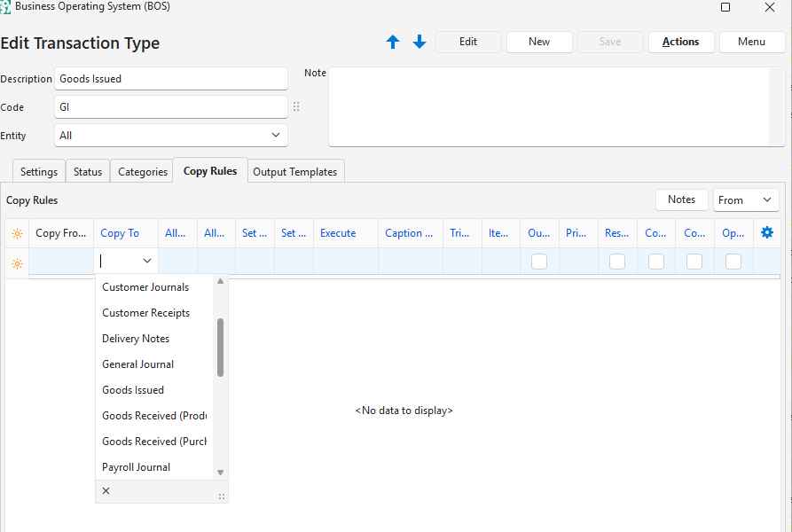Open the grid settings gear icon
The width and height of the screenshot is (792, 532).
pos(767,232)
